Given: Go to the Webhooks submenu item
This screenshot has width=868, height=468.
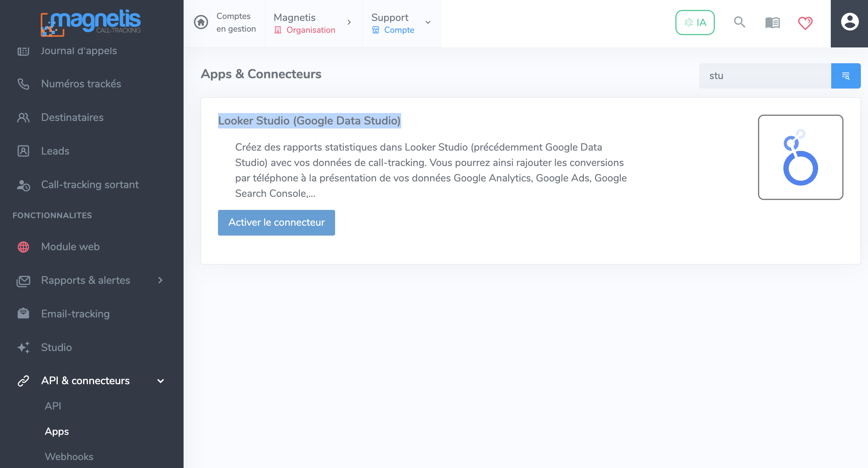Looking at the screenshot, I should click(x=69, y=457).
